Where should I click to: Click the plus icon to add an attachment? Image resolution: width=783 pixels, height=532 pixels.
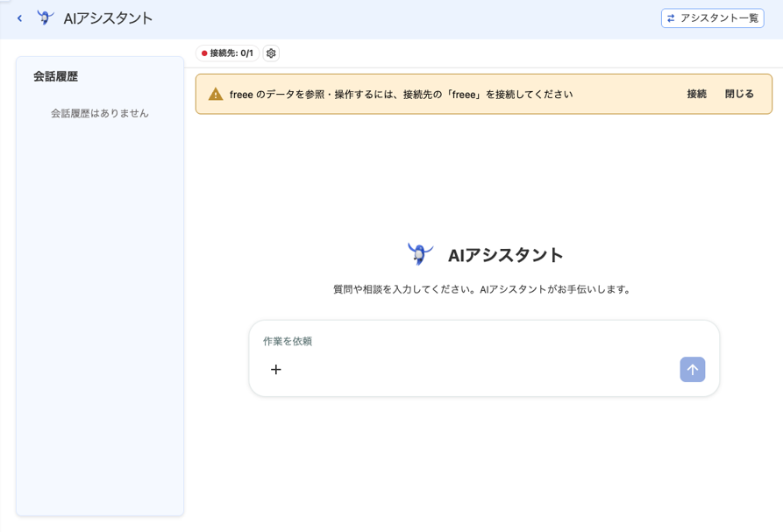[275, 369]
